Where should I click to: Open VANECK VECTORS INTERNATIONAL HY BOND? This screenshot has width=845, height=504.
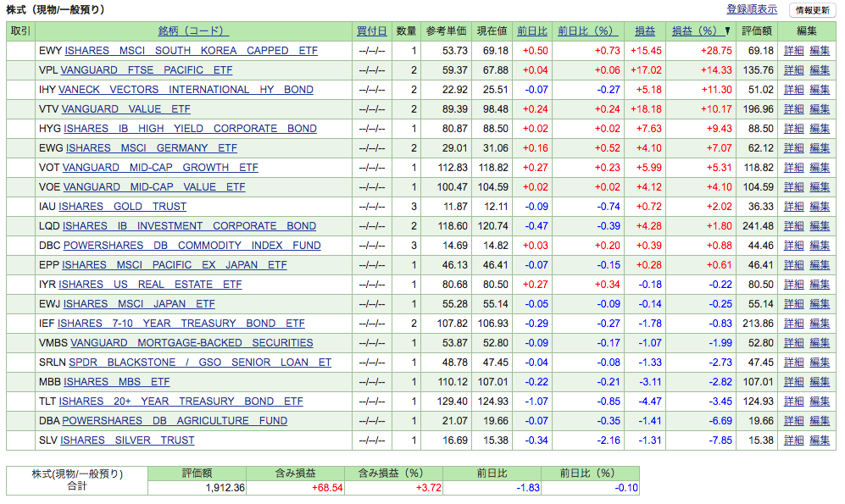186,90
